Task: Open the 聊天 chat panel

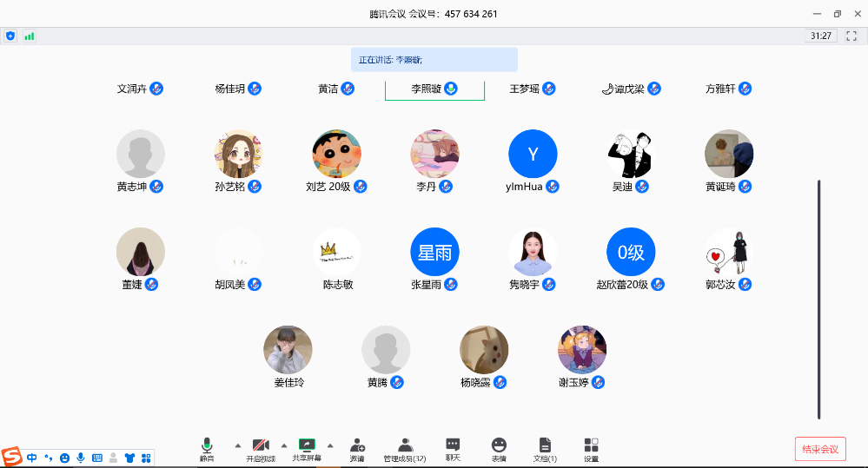Action: (453, 448)
